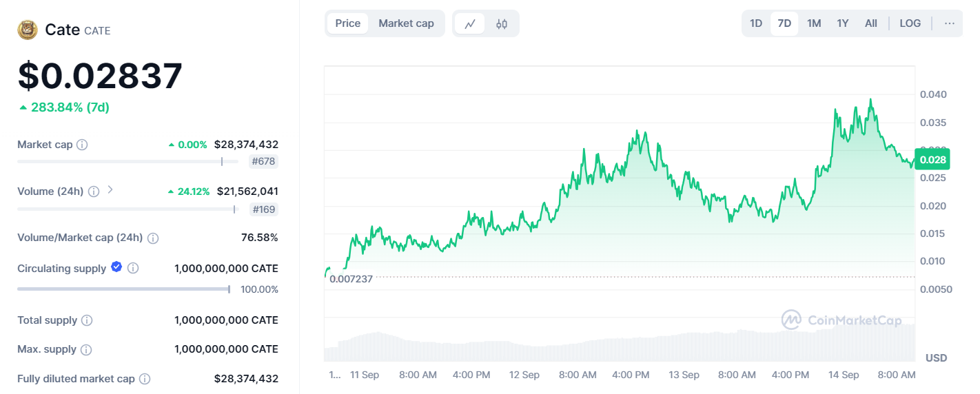Expand Volume (24h) chevron arrow
The image size is (980, 394).
click(110, 190)
